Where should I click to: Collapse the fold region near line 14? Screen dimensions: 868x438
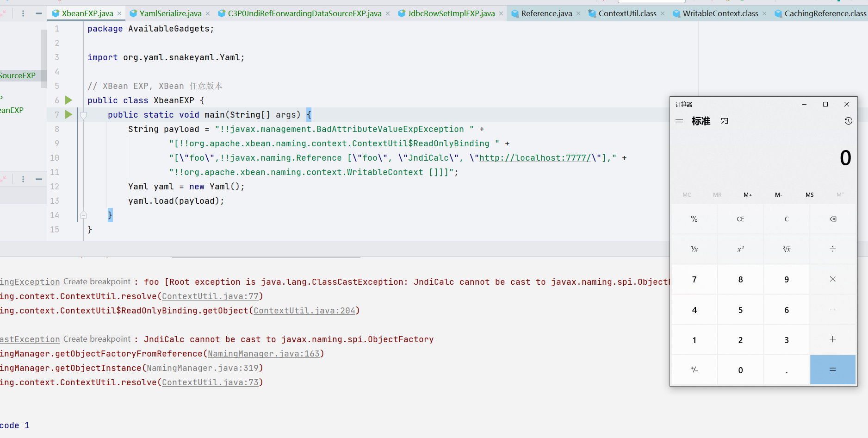[83, 214]
